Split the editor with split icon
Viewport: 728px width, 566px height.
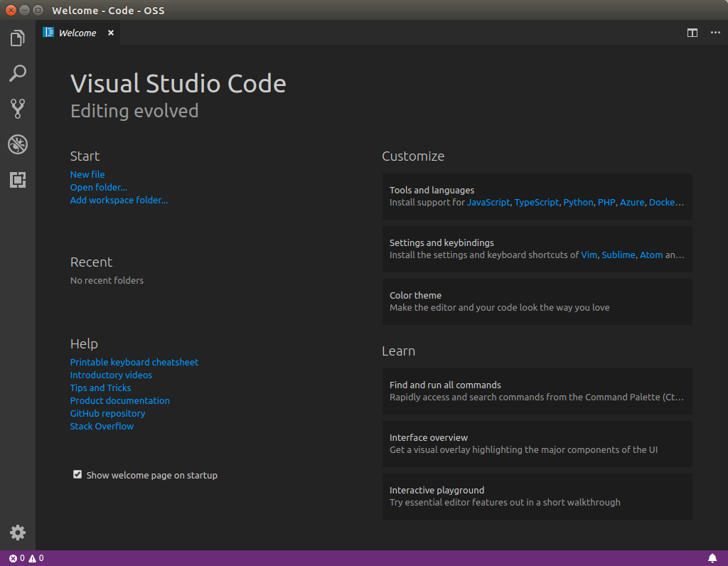(x=692, y=33)
